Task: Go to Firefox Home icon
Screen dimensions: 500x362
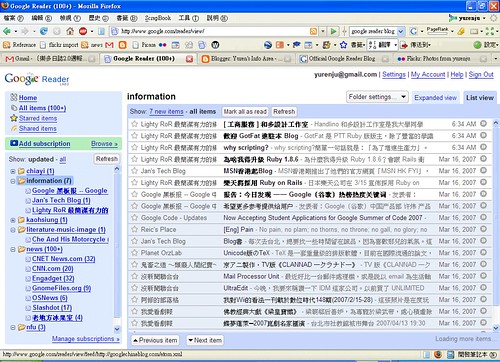Action: click(x=70, y=31)
